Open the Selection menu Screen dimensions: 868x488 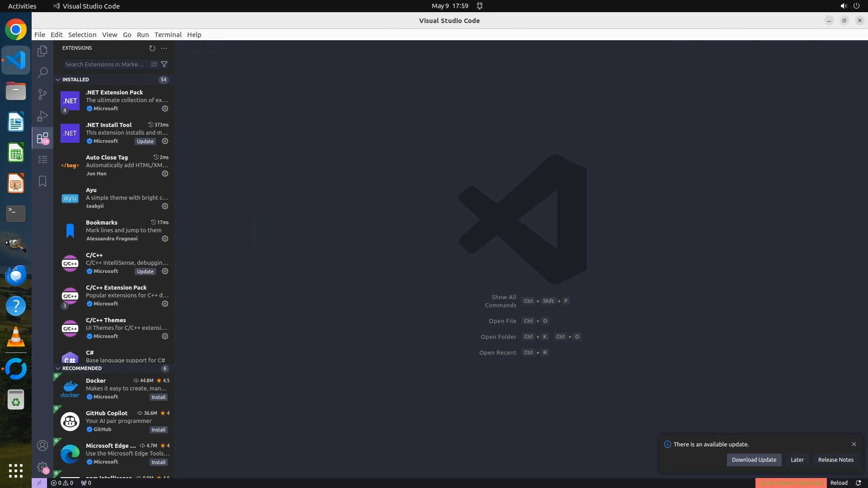coord(82,35)
